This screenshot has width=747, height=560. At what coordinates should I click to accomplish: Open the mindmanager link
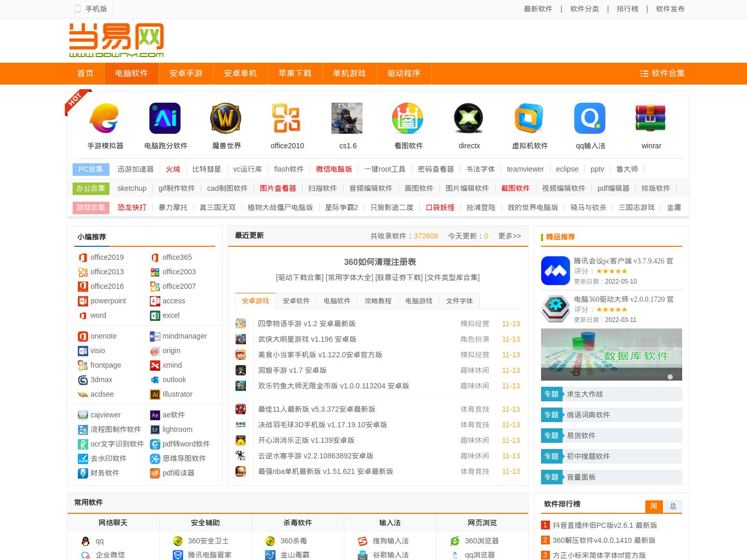tap(185, 336)
